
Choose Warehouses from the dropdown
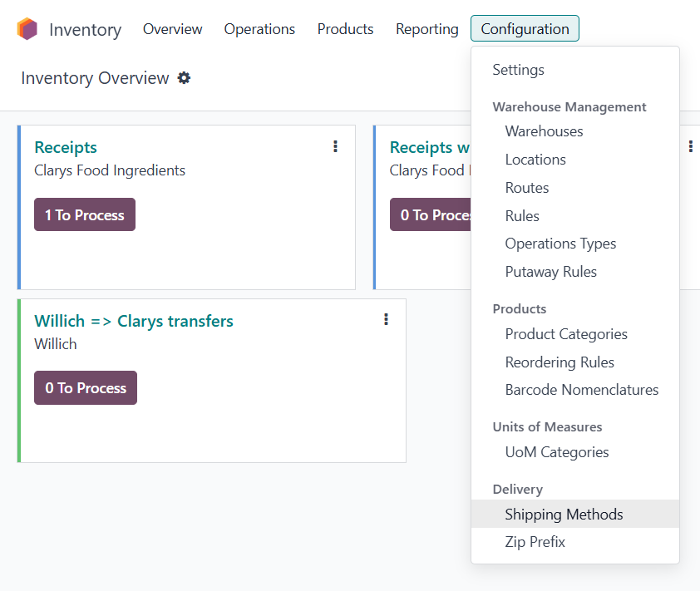[544, 131]
